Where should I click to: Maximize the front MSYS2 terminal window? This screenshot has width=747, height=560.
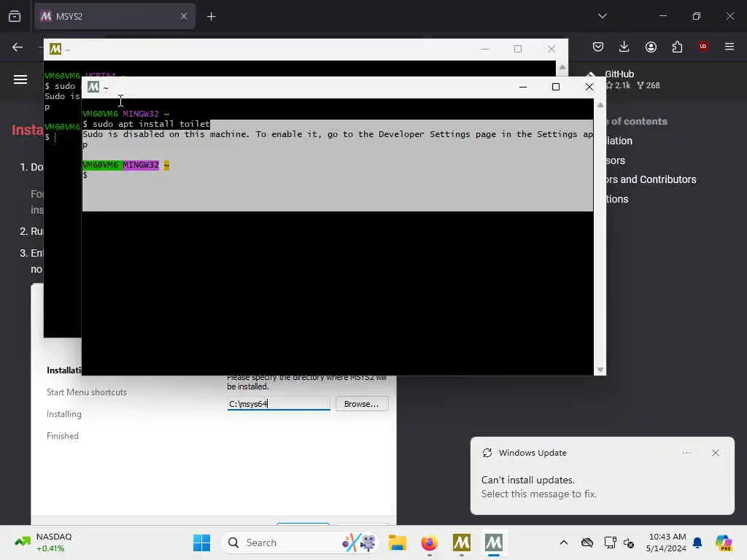[x=555, y=87]
